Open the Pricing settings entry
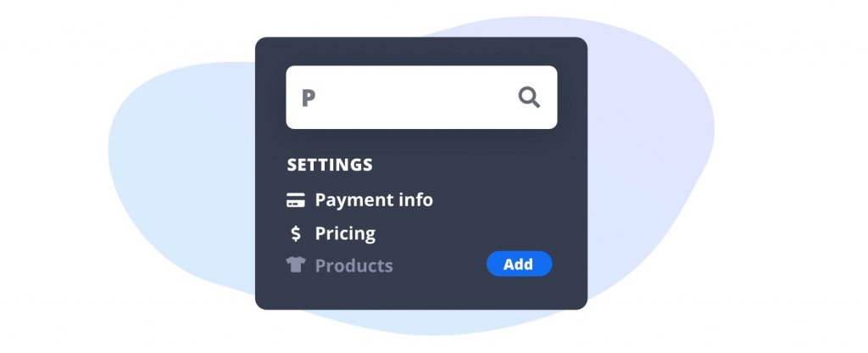 click(x=345, y=233)
